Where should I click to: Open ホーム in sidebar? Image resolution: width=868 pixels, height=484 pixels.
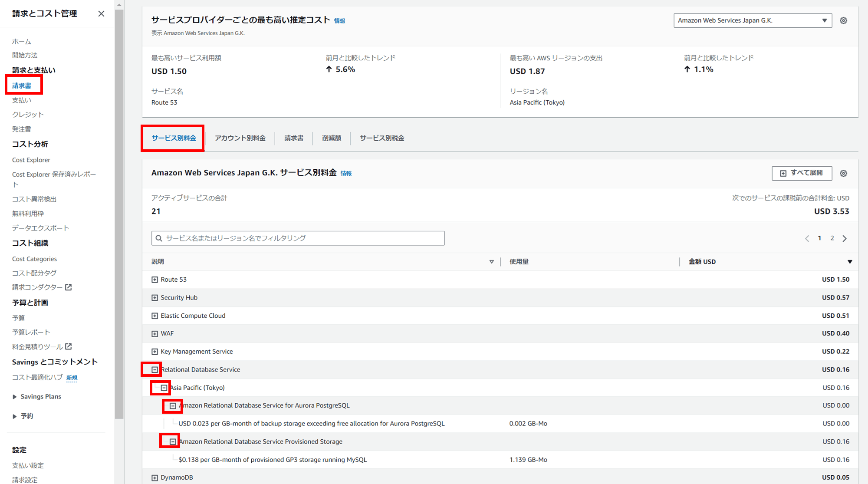[x=22, y=42]
